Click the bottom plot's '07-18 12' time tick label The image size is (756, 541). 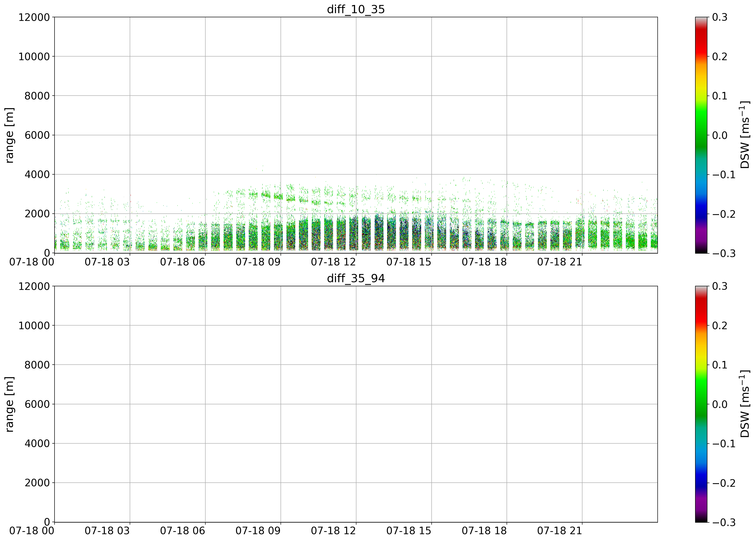click(x=333, y=531)
